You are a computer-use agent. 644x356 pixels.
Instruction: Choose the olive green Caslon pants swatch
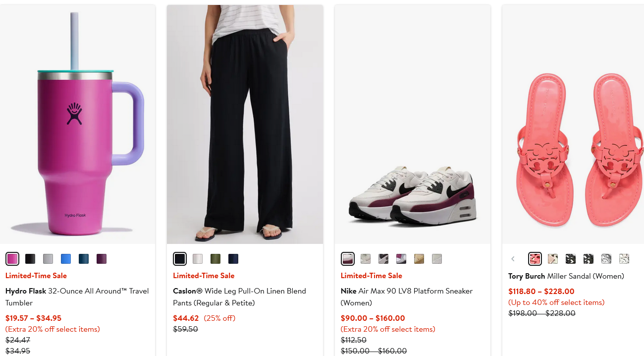coord(215,259)
